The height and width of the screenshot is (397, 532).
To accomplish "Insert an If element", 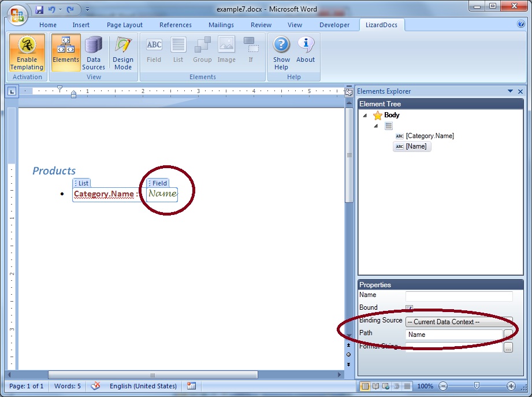I will 251,50.
